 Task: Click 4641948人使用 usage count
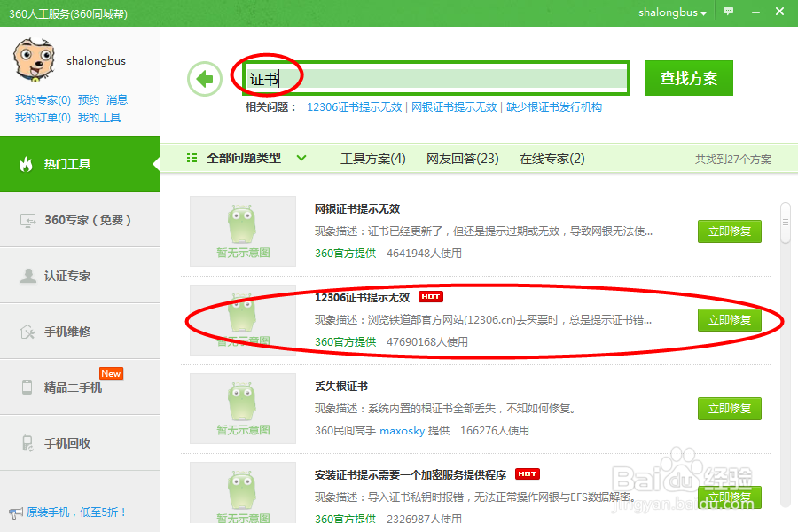[x=424, y=253]
